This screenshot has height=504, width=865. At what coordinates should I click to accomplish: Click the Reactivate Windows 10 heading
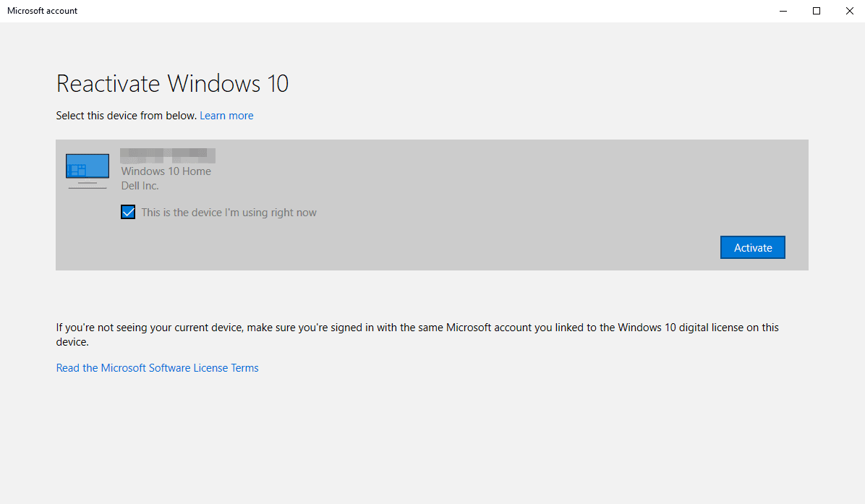pos(173,84)
